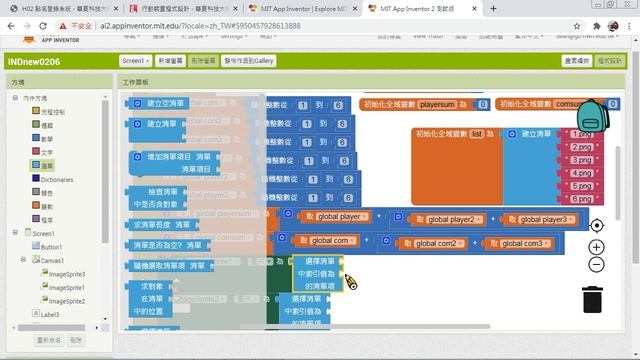Switch to the first H02 browser tab

[x=63, y=9]
